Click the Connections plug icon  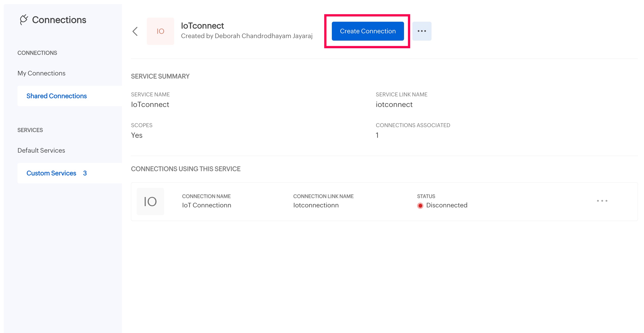24,20
